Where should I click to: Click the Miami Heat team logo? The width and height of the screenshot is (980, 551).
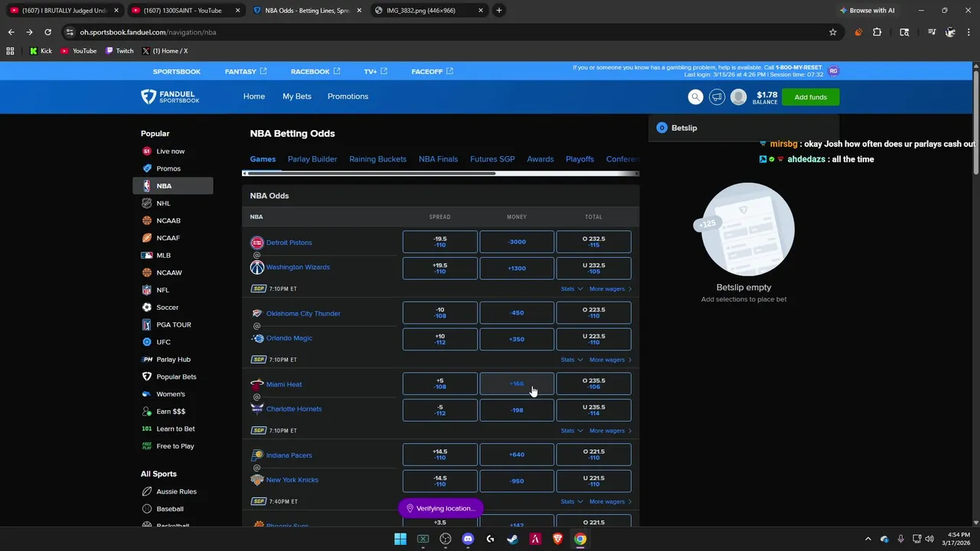[256, 384]
